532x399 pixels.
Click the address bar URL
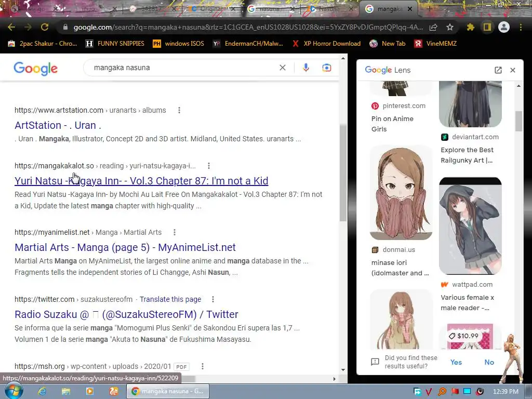(x=248, y=27)
